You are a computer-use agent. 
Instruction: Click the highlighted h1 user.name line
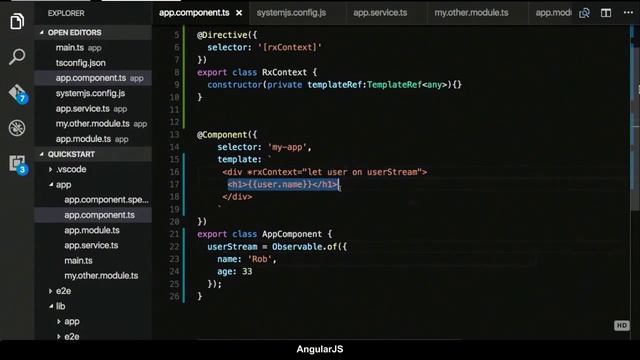point(283,184)
